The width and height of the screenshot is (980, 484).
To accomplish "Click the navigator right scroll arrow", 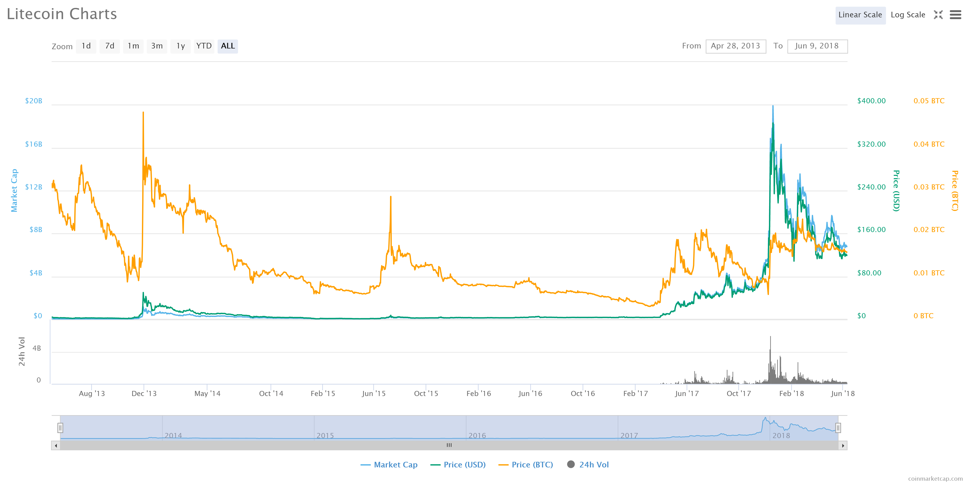I will point(843,445).
